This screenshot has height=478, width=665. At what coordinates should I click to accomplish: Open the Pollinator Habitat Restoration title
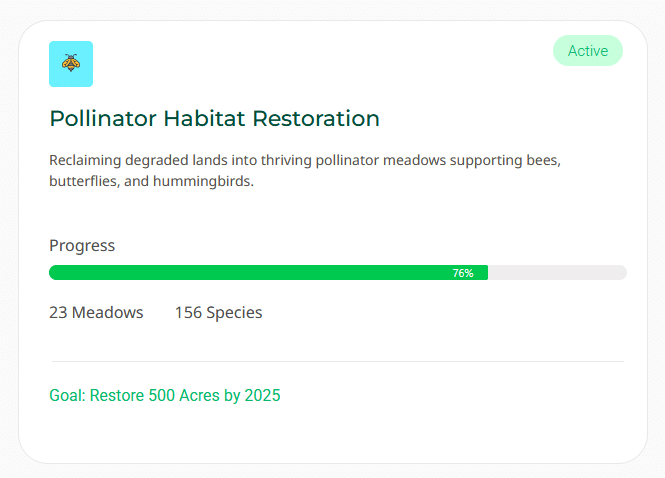tap(214, 118)
